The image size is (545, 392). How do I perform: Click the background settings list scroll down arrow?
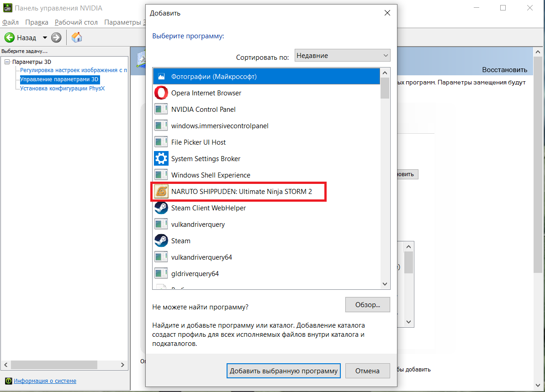409,322
